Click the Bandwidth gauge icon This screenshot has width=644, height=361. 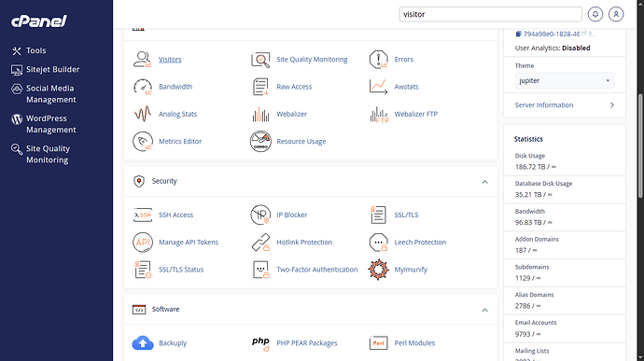click(x=143, y=87)
